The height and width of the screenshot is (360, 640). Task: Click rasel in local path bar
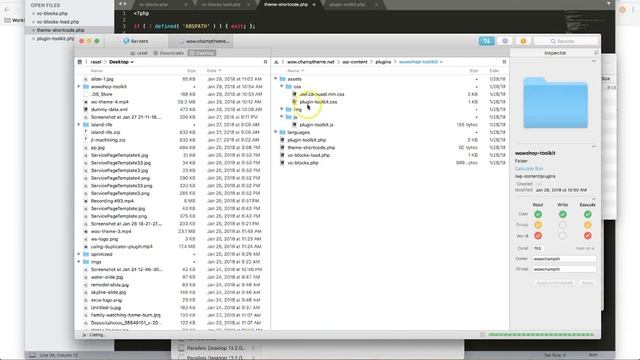click(x=96, y=62)
